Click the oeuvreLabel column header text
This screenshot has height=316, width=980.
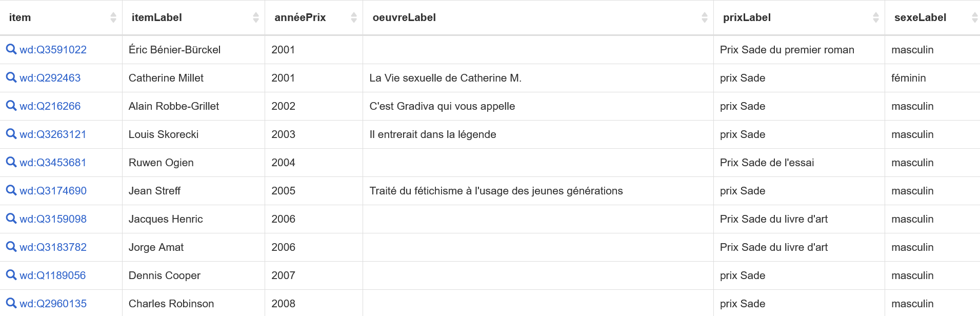(404, 17)
